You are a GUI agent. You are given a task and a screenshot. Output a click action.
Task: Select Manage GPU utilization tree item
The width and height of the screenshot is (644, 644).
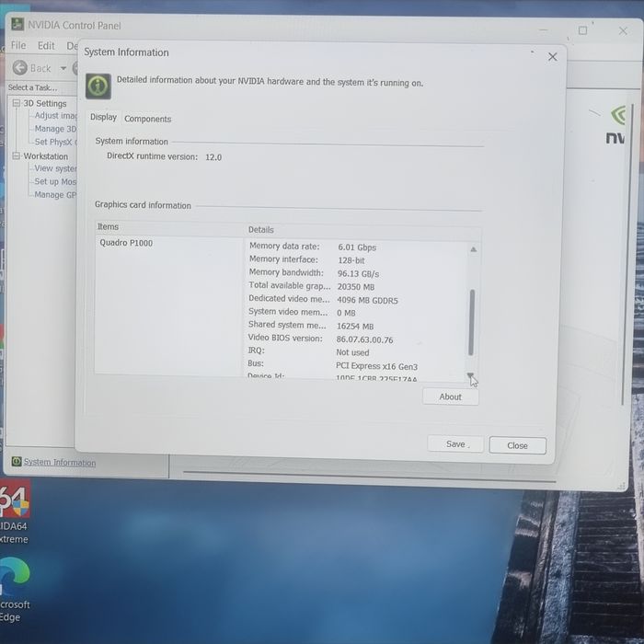(x=55, y=195)
